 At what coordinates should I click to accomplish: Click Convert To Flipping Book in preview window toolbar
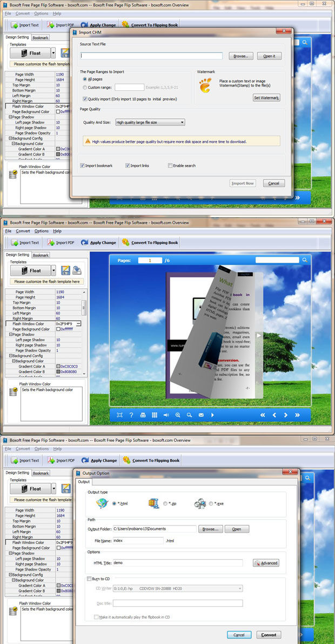[x=150, y=243]
